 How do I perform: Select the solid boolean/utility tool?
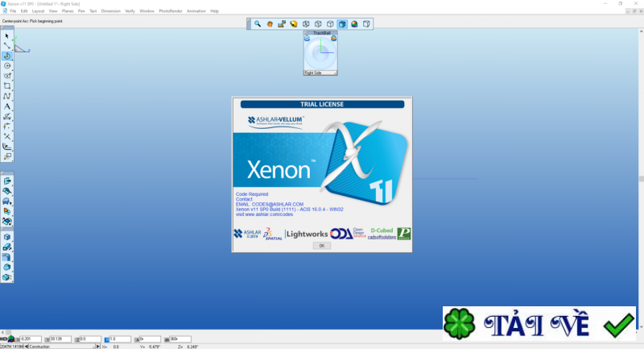click(7, 277)
